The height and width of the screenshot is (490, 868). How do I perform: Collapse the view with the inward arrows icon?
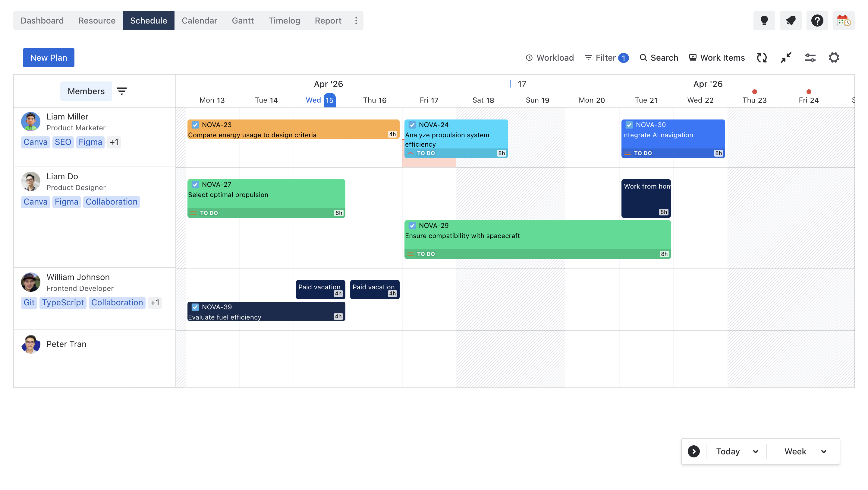[x=786, y=58]
